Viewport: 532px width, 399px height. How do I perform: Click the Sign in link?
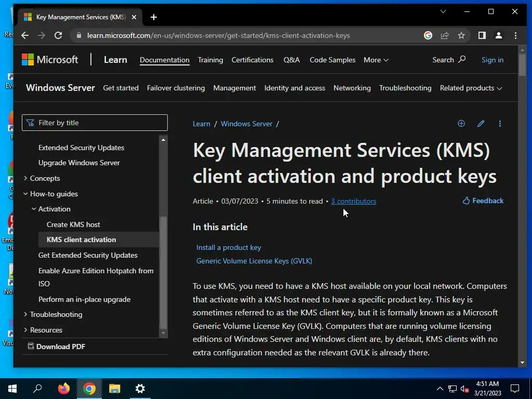(x=493, y=60)
